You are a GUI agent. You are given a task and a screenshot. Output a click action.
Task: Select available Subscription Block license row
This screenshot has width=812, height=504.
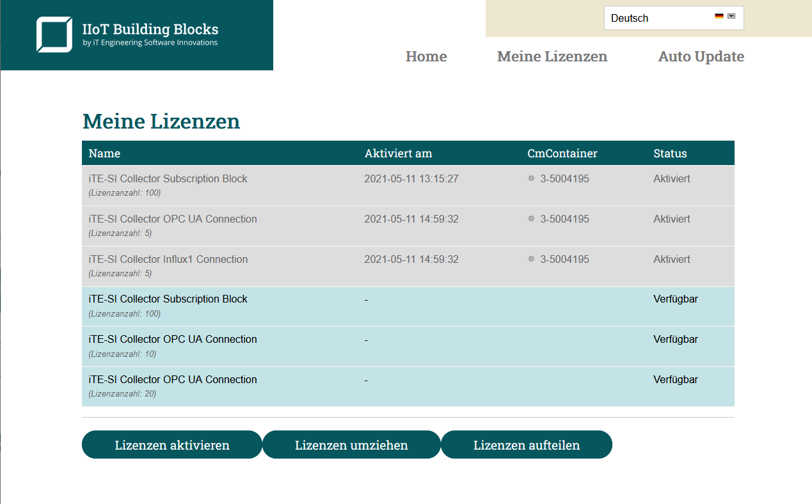pos(168,299)
